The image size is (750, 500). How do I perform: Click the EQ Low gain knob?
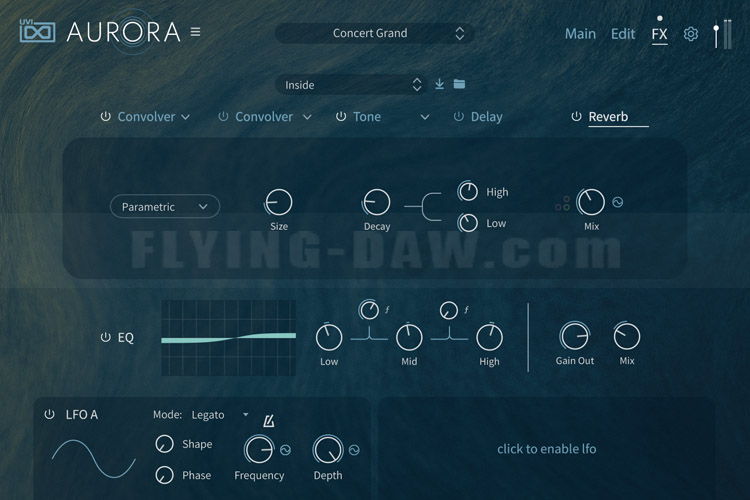pos(329,337)
